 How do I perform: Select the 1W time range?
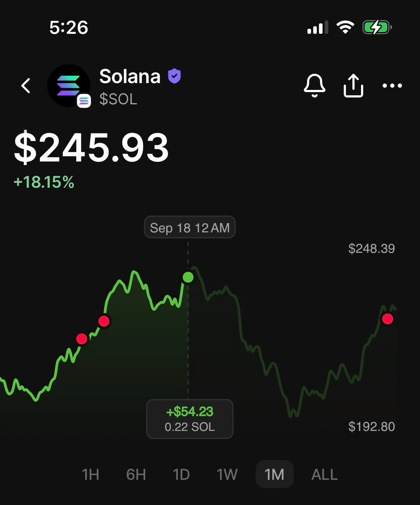[227, 474]
